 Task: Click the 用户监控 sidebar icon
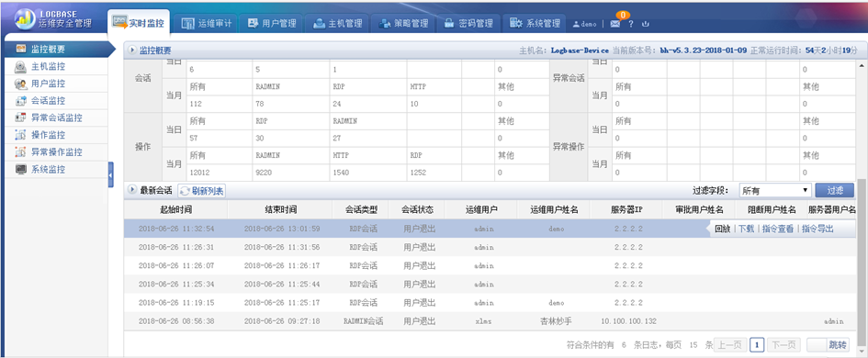[x=21, y=84]
